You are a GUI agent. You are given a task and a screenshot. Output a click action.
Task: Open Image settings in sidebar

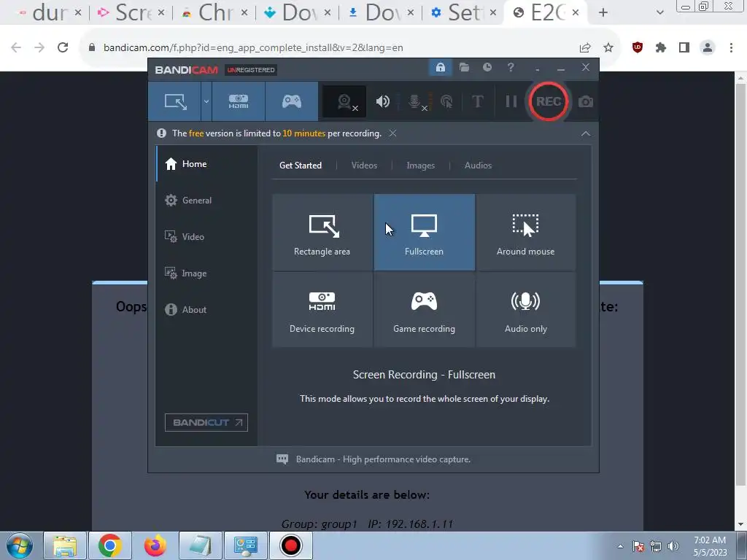206,273
